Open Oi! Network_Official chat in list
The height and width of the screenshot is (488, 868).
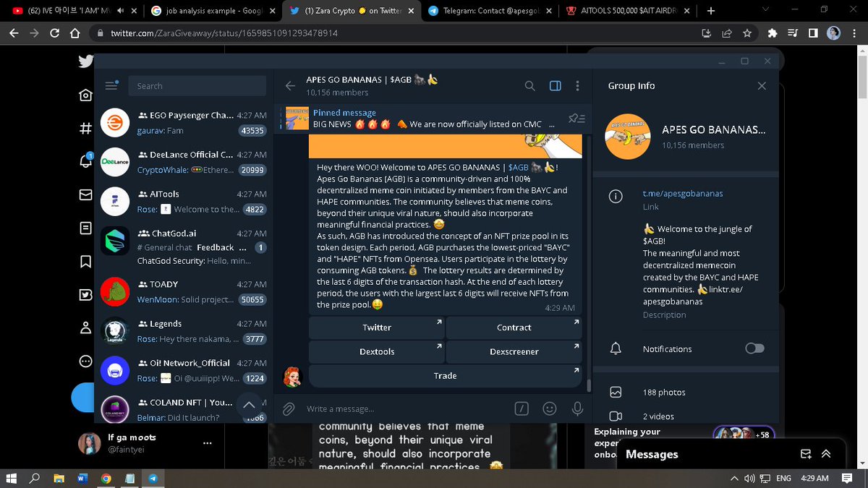point(184,370)
